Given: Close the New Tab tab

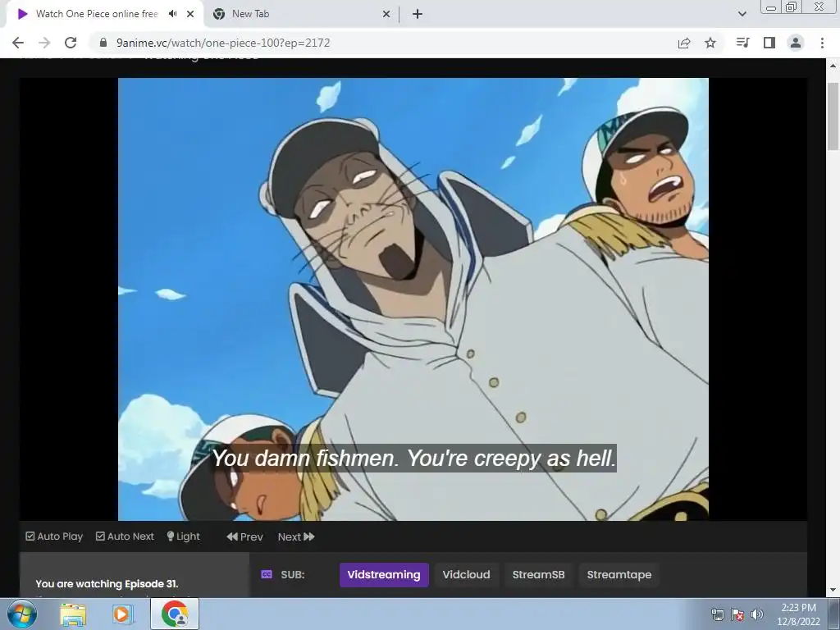Looking at the screenshot, I should [x=386, y=14].
